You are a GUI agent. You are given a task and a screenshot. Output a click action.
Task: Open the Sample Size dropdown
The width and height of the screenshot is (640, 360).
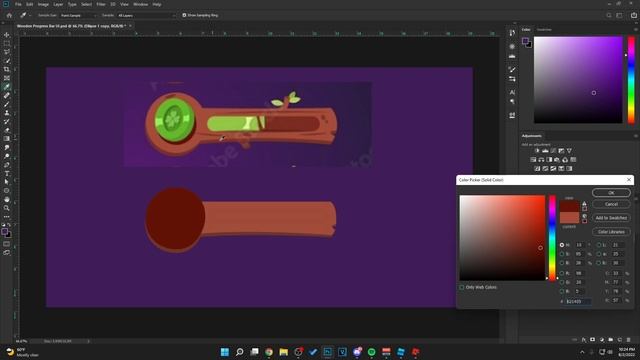tap(78, 15)
